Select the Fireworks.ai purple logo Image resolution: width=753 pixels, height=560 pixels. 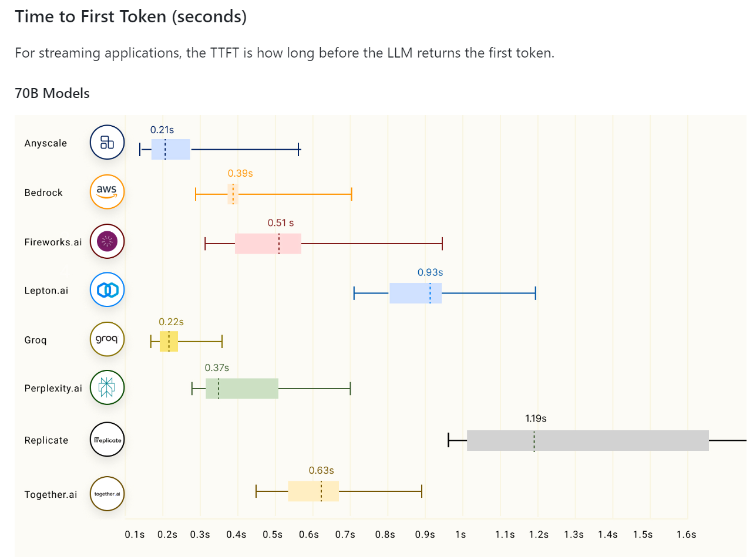(107, 241)
